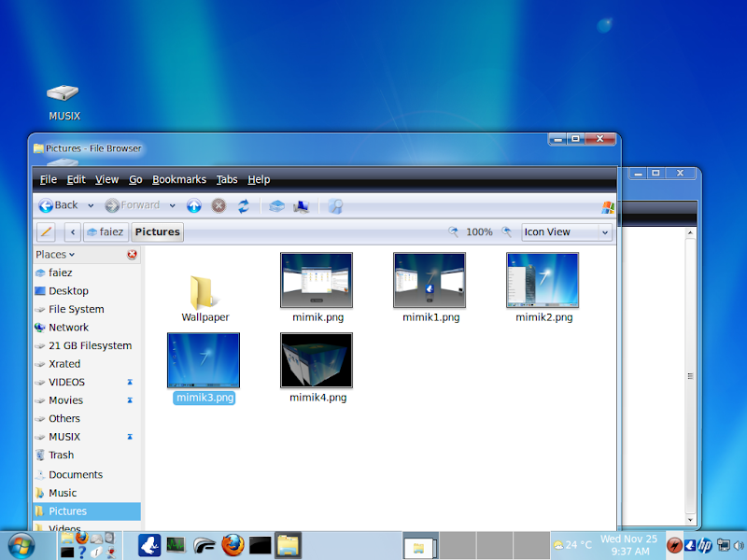
Task: Open Trash from sidebar
Action: [x=87, y=455]
